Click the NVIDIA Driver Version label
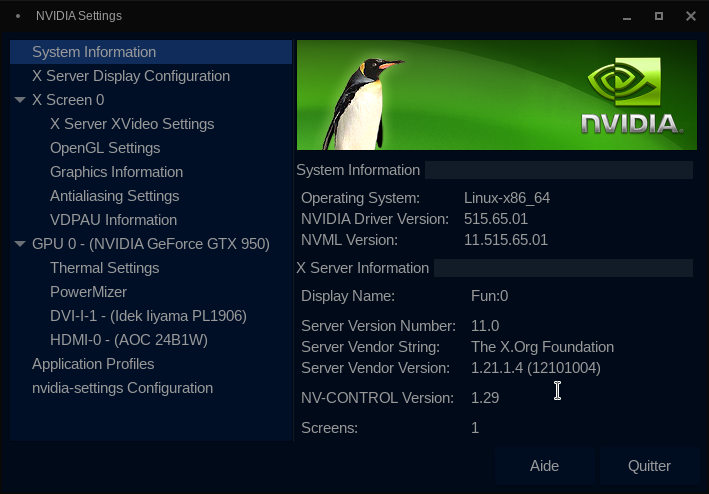The image size is (709, 494). 375,219
